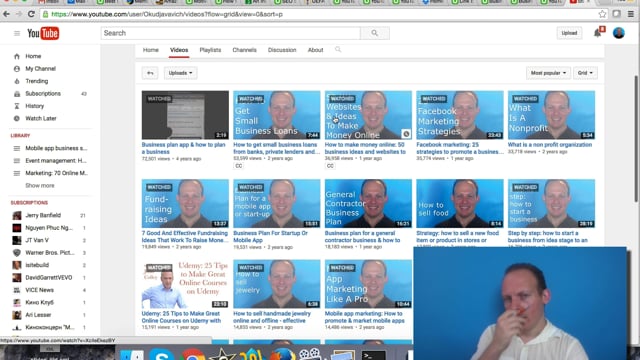Click the Subscriptions sidebar icon

(17, 93)
